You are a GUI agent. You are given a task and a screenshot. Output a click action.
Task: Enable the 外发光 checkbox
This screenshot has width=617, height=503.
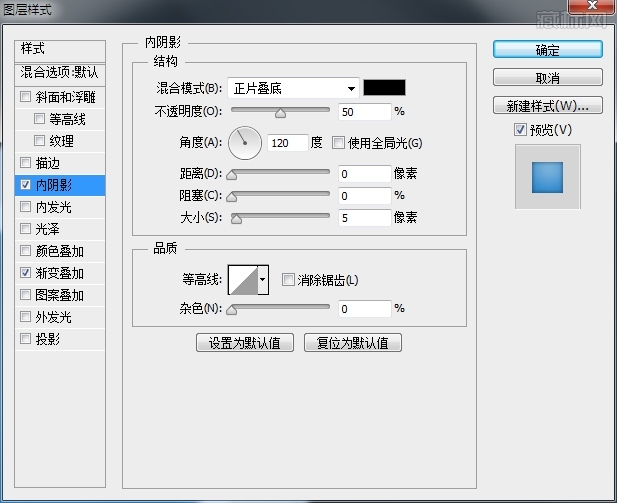[26, 316]
